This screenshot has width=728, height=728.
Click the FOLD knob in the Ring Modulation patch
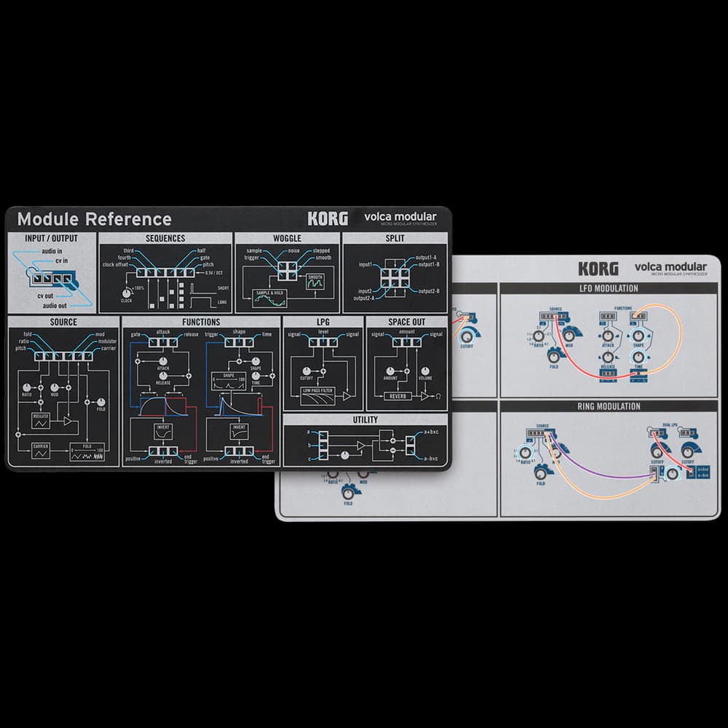(x=541, y=473)
